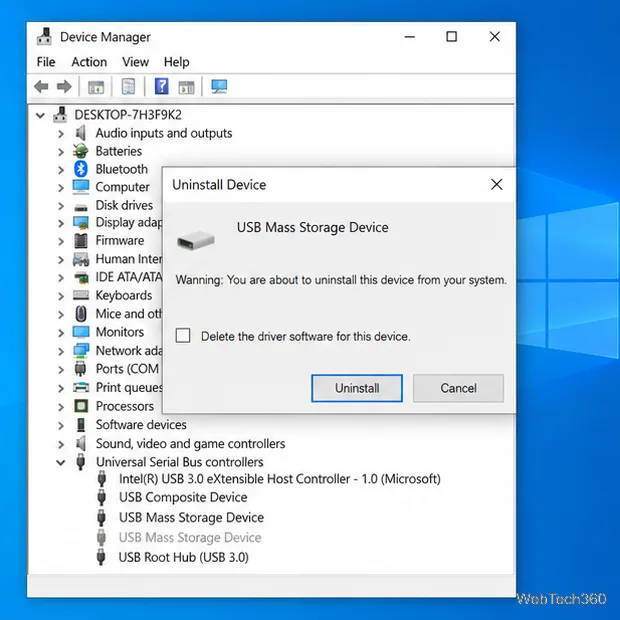Open the Action menu
Viewport: 620px width, 620px height.
point(89,62)
